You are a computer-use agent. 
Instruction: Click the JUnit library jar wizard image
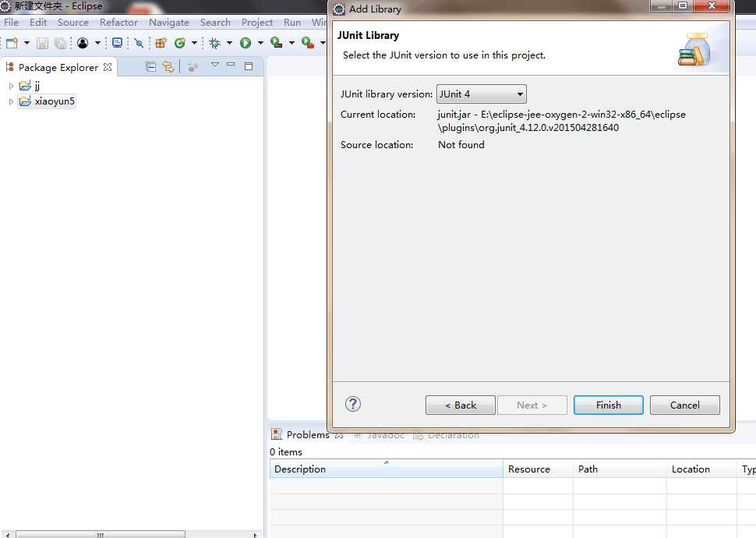tap(694, 50)
